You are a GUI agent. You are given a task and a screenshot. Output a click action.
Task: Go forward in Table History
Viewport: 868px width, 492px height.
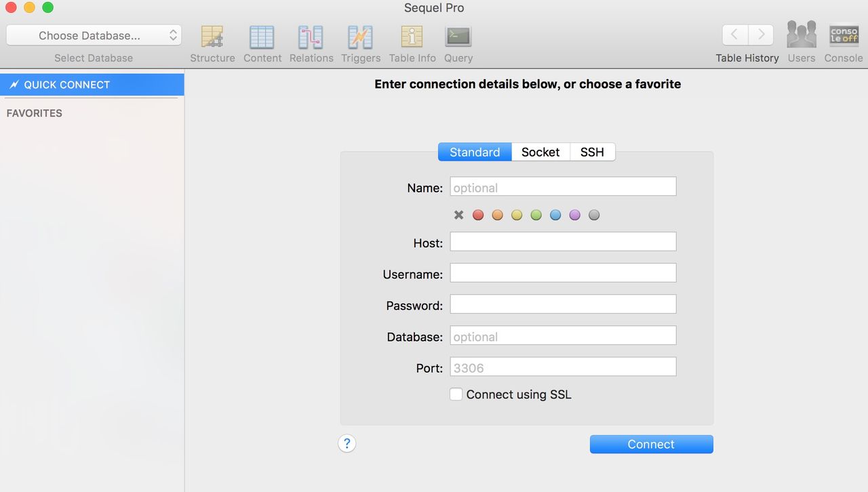[x=761, y=35]
